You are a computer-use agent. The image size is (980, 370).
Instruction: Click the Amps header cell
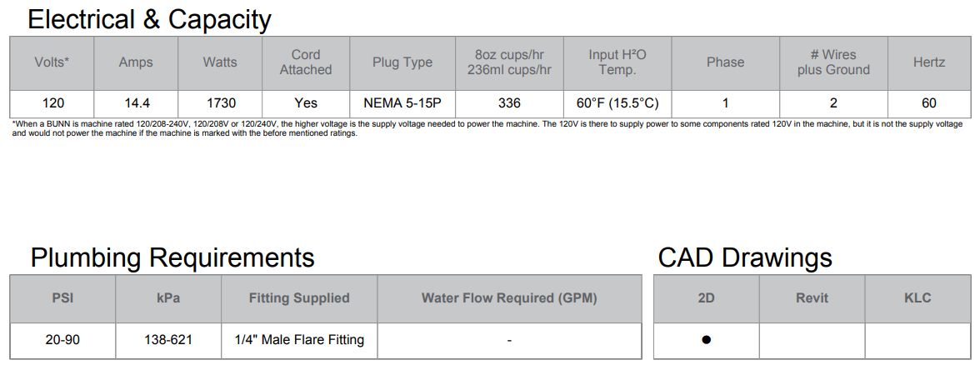[x=136, y=62]
